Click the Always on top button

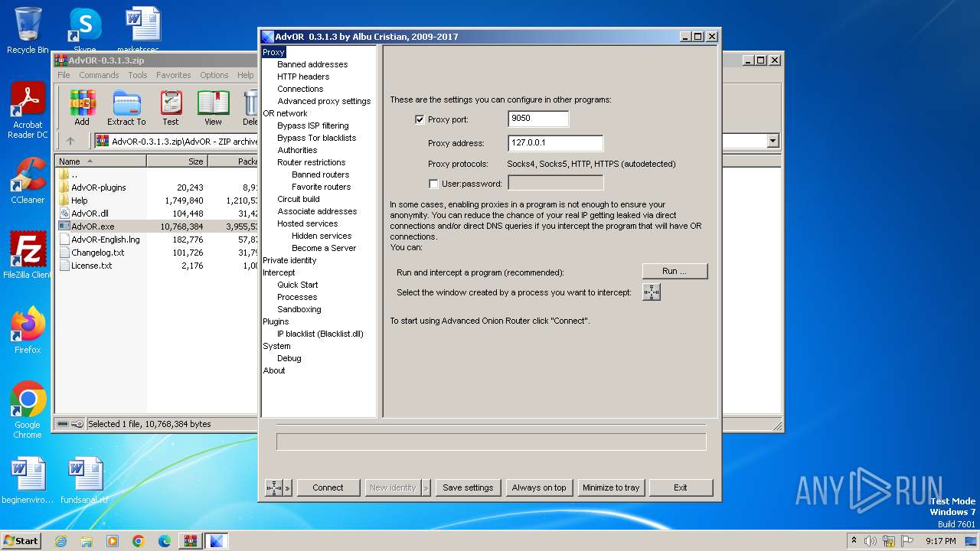coord(539,487)
